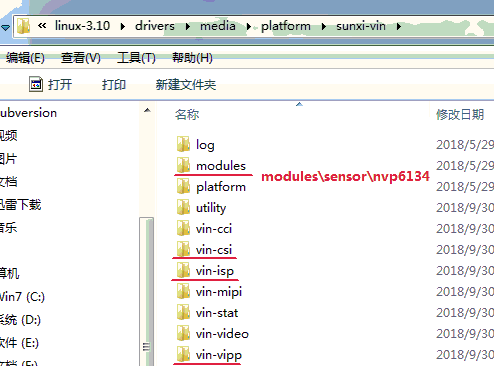This screenshot has width=496, height=366.
Task: Expand hidden parent paths with « chevron
Action: 42,26
